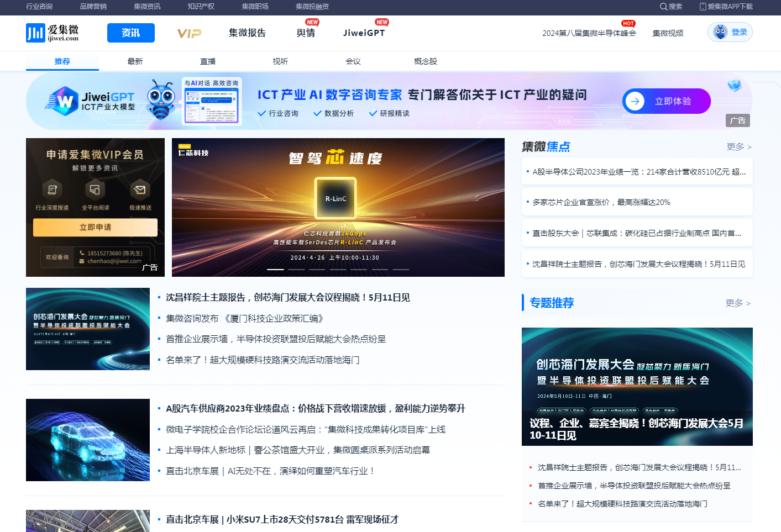Screen dimensions: 781x532
Task: Switch to the 直播 tab
Action: (x=208, y=61)
